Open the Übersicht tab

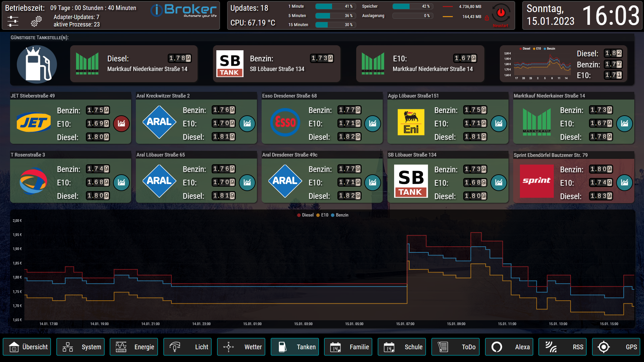point(27,347)
